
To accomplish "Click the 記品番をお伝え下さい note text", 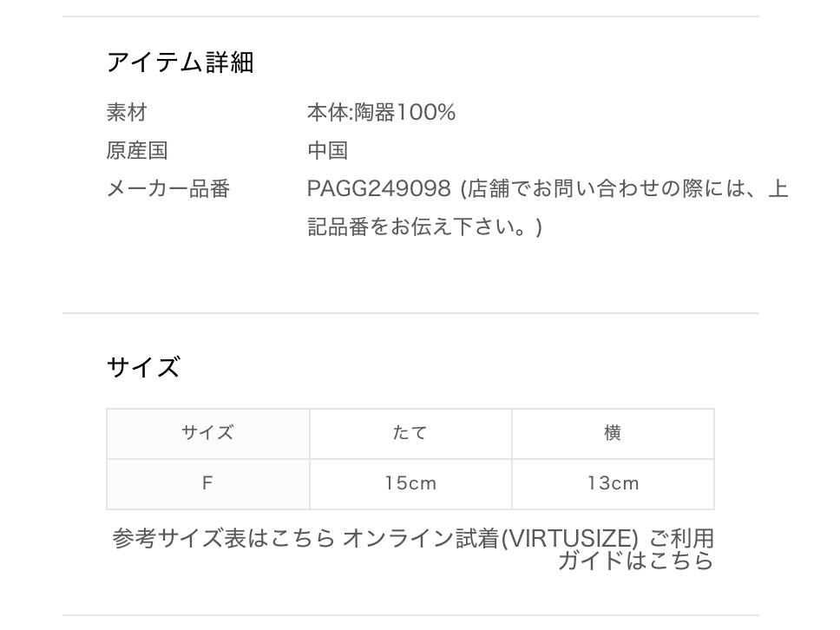I will [x=424, y=227].
